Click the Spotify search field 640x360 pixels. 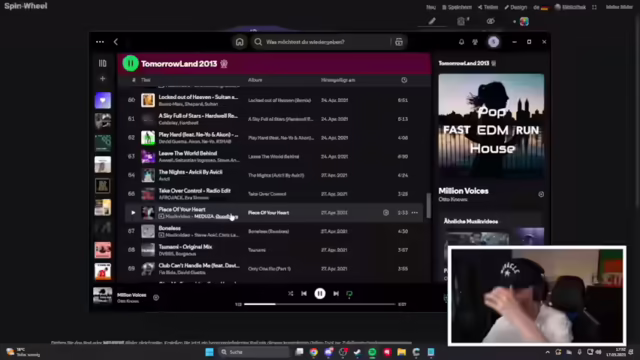pos(322,42)
